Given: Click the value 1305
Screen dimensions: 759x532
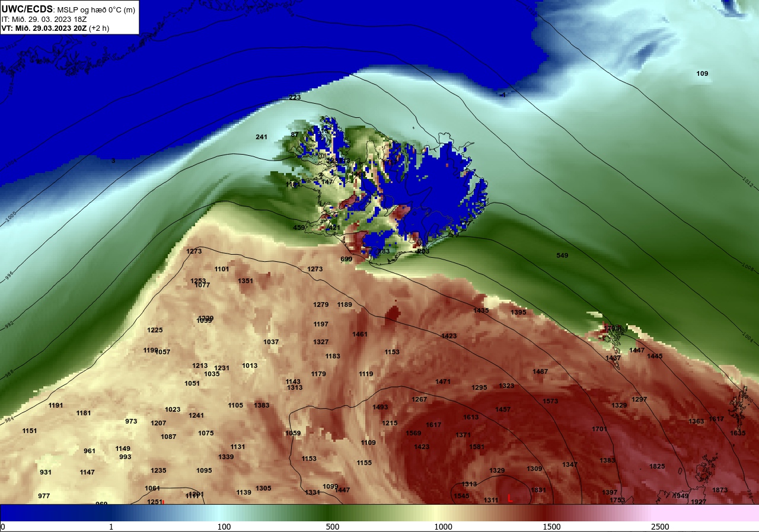Looking at the screenshot, I should [x=263, y=488].
